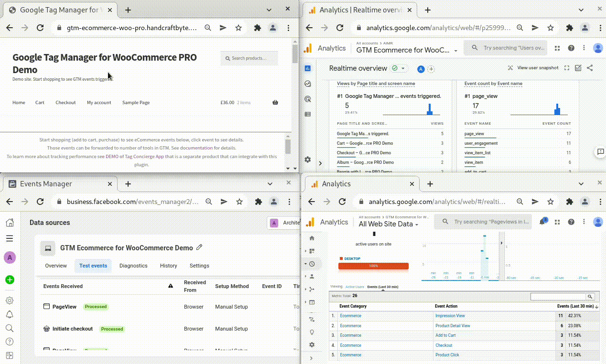
Task: Switch to Overview tab in Events Manager
Action: pyautogui.click(x=56, y=266)
